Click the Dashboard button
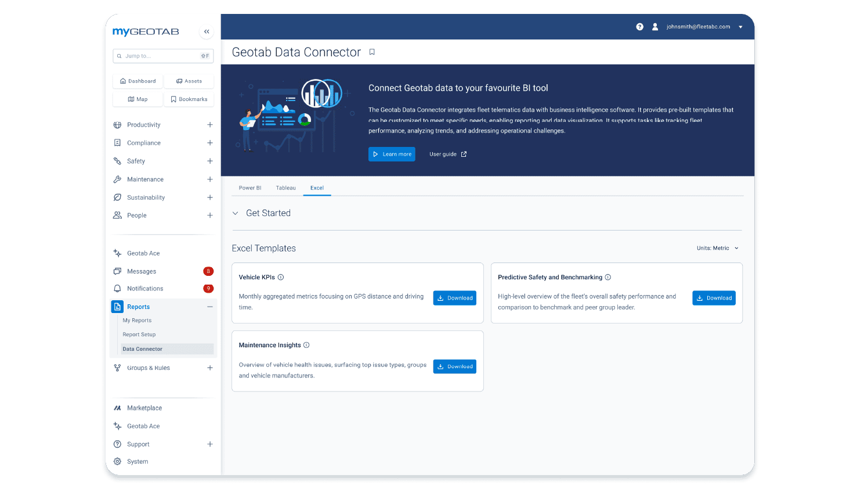 tap(138, 81)
